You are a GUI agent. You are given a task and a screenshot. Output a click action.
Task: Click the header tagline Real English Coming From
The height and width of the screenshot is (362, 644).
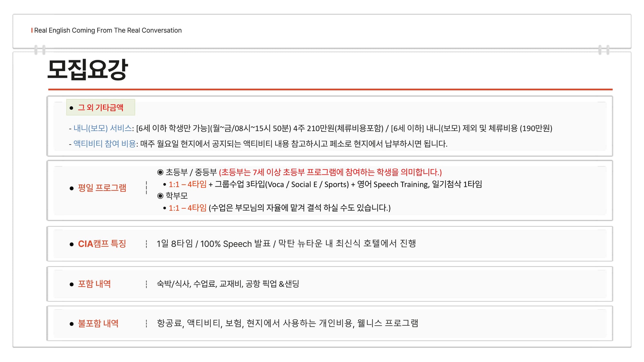[108, 30]
